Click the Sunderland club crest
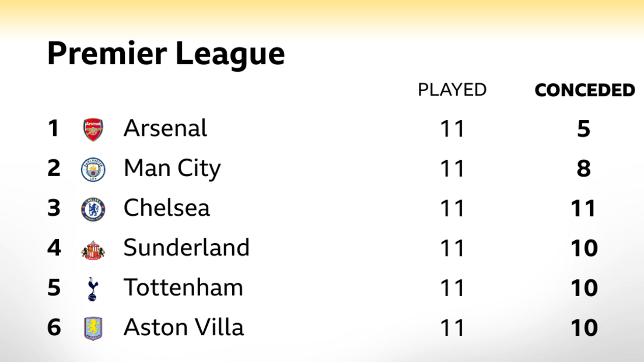The width and height of the screenshot is (644, 362). click(93, 249)
